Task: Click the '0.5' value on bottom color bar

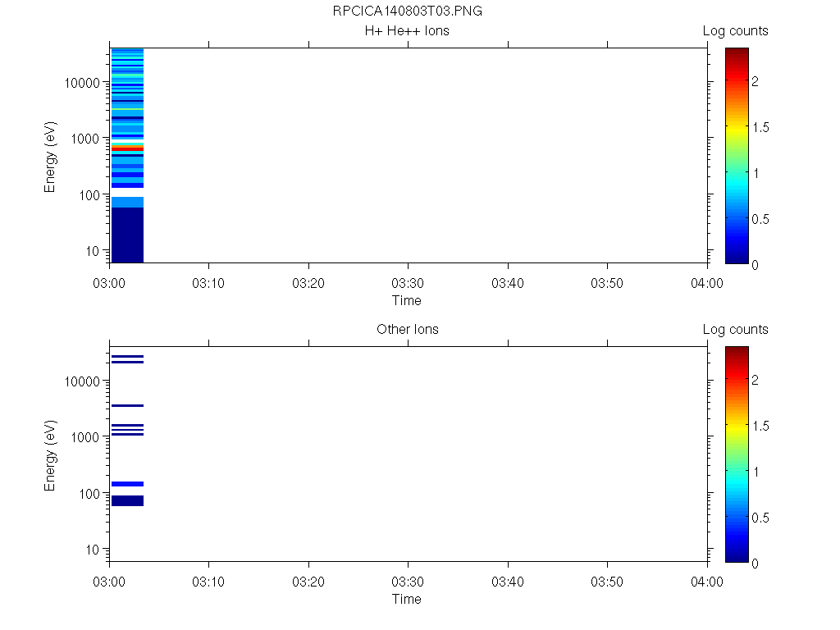Action: [760, 518]
